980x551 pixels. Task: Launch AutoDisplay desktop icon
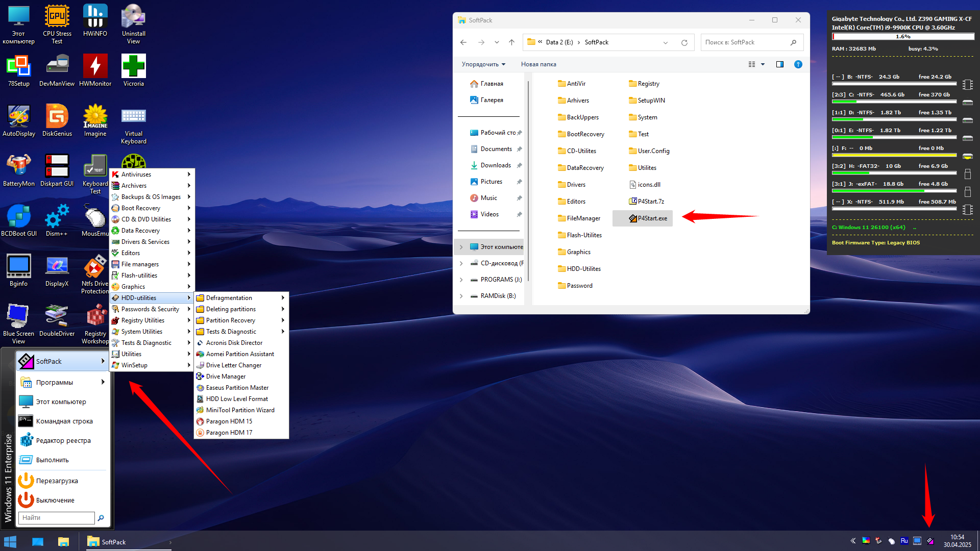pos(19,120)
